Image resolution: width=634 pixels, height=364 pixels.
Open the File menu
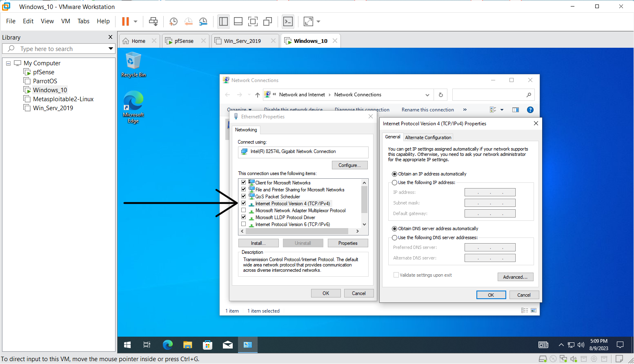click(x=11, y=21)
